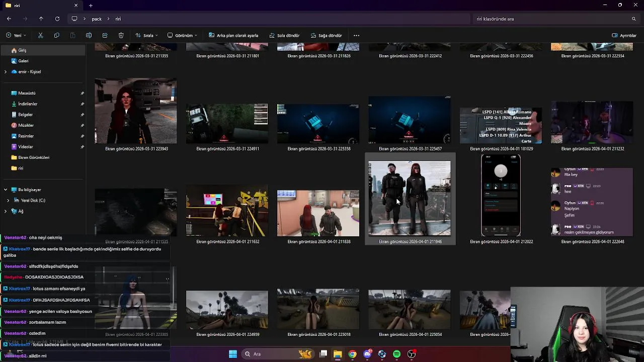Click the PC monitor icon in address bar

coord(74,19)
